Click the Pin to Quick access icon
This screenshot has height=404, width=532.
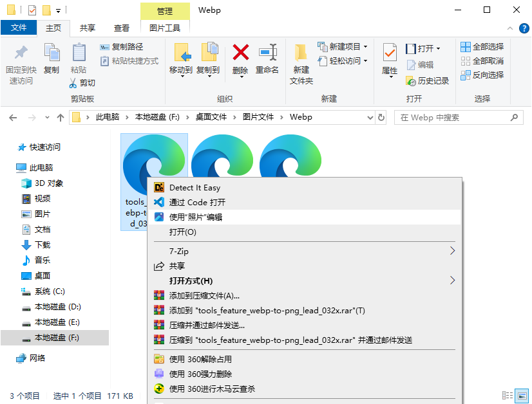pos(21,52)
